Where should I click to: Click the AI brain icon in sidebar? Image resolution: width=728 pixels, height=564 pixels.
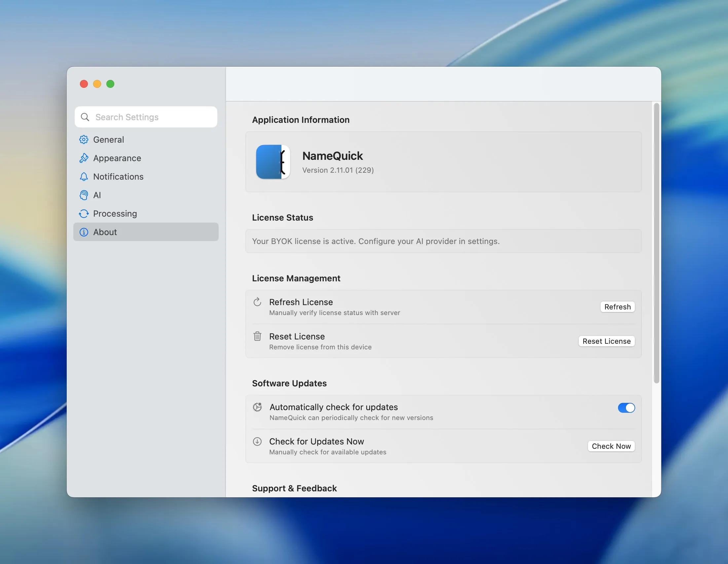pos(84,195)
